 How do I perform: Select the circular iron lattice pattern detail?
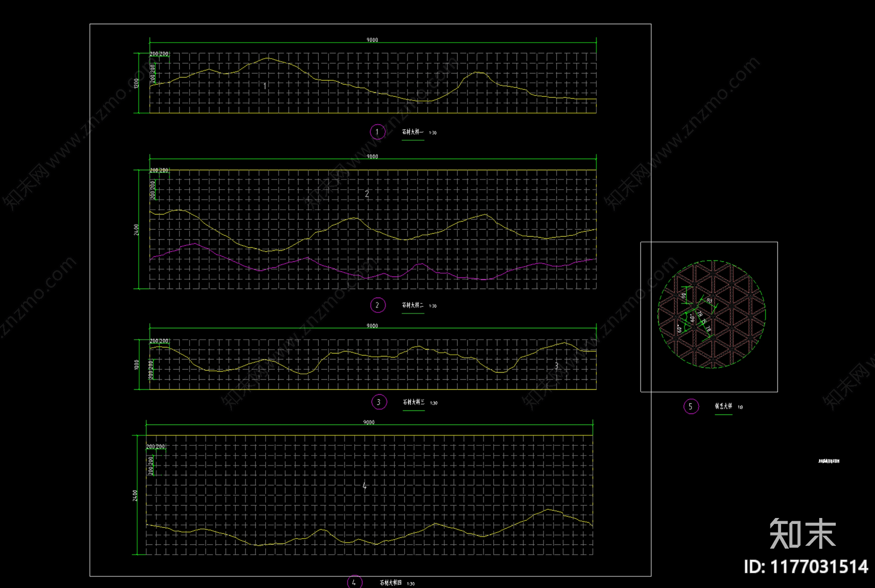pos(711,315)
